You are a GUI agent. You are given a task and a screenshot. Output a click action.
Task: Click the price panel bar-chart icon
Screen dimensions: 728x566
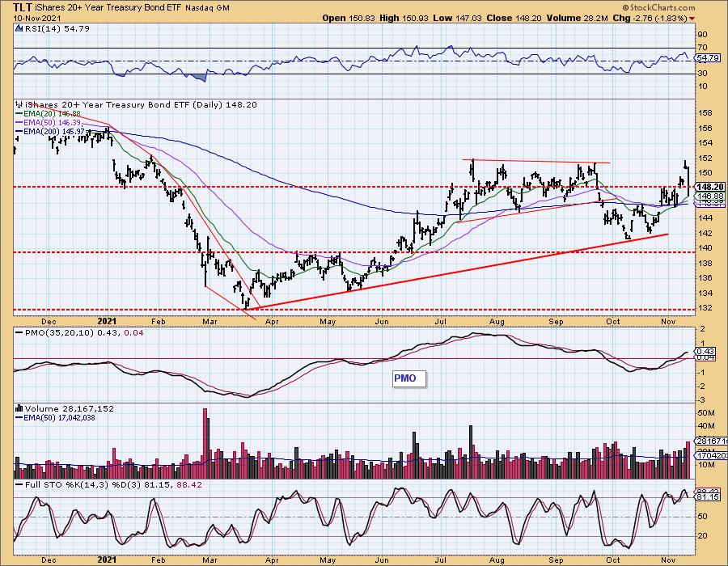pyautogui.click(x=19, y=104)
